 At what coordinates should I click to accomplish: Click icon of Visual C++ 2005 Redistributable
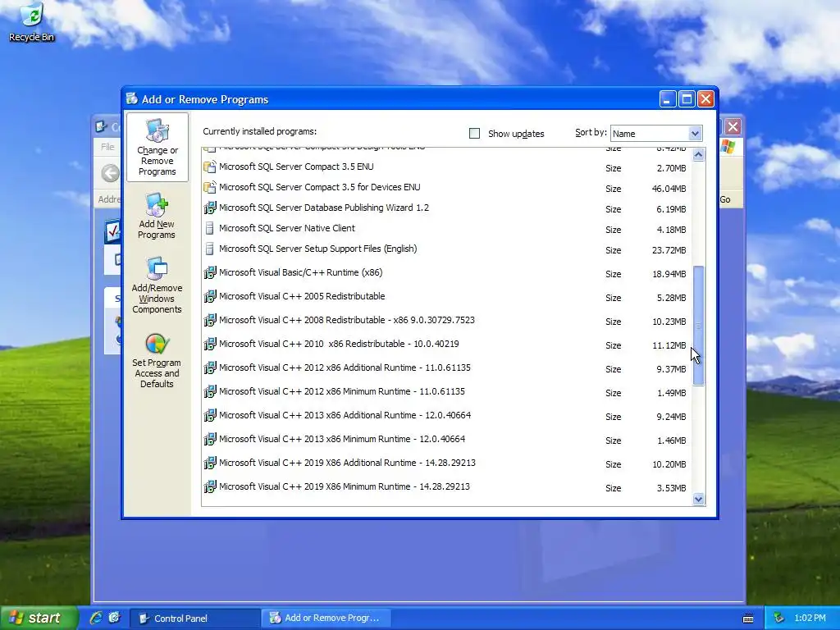pyautogui.click(x=209, y=296)
